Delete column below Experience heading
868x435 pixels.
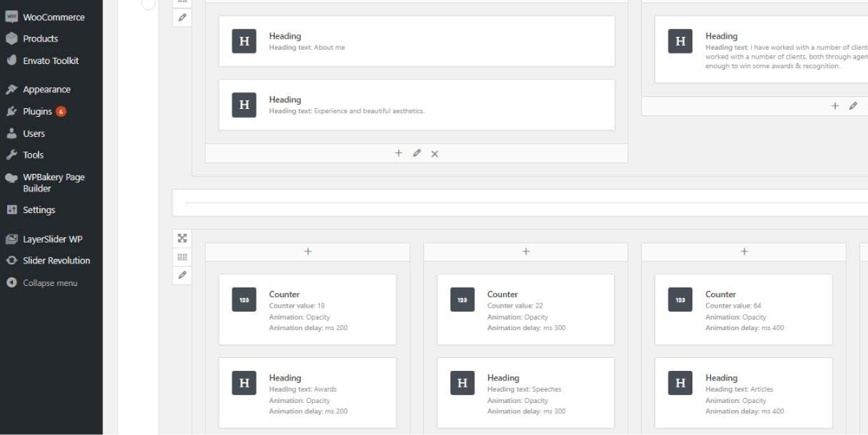pyautogui.click(x=434, y=154)
